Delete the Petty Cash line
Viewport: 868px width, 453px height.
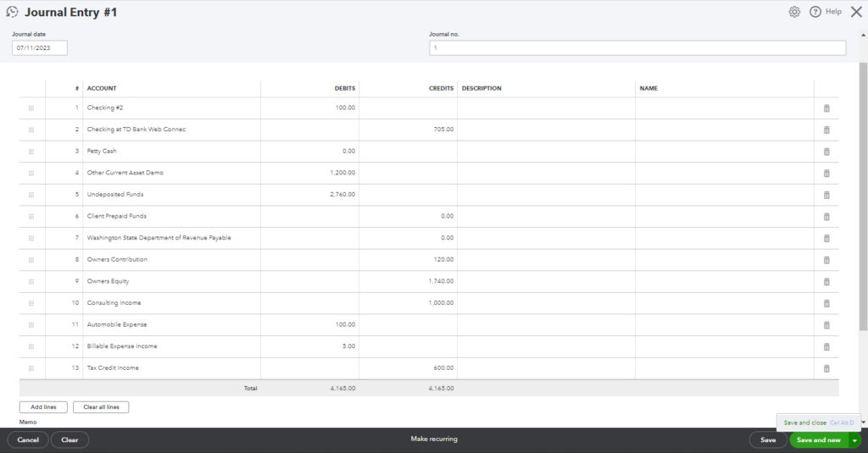[826, 152]
